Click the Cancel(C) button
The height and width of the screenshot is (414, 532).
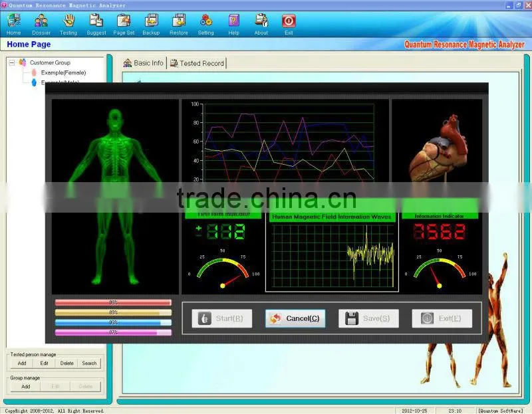(295, 318)
